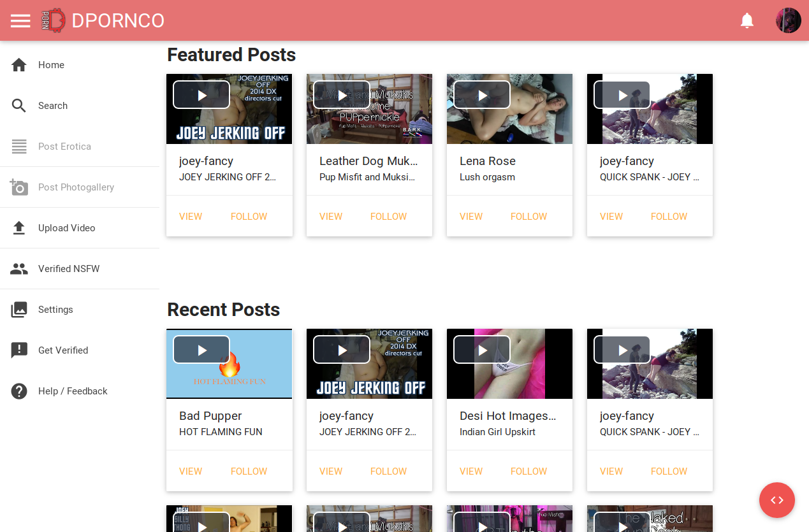Click the Post Photogallery camera icon
Screen dimensions: 809x532
(19, 187)
